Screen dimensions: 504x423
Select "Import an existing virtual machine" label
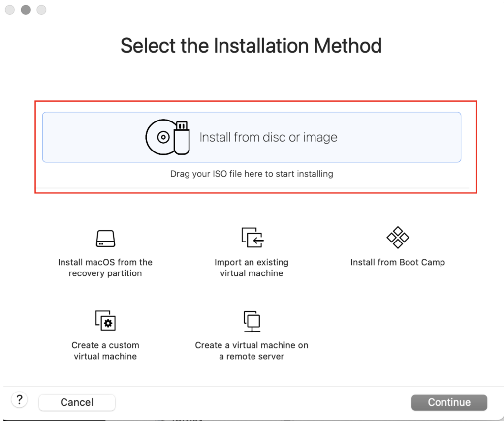point(252,268)
